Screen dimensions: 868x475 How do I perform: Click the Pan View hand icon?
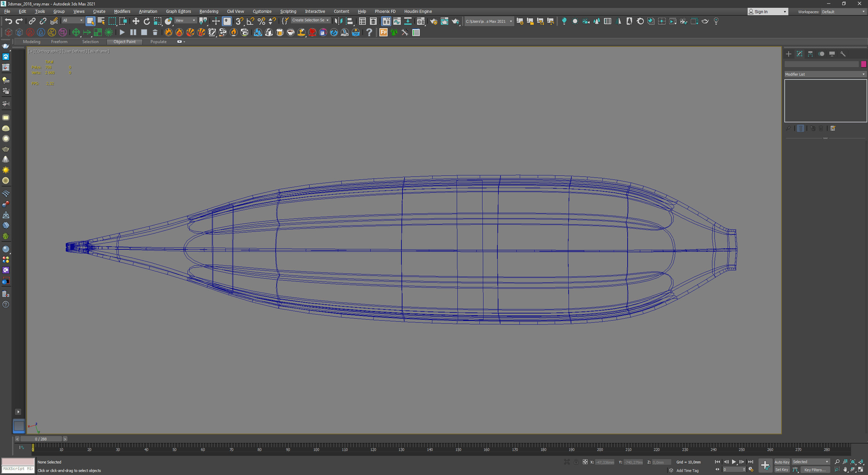pyautogui.click(x=845, y=470)
